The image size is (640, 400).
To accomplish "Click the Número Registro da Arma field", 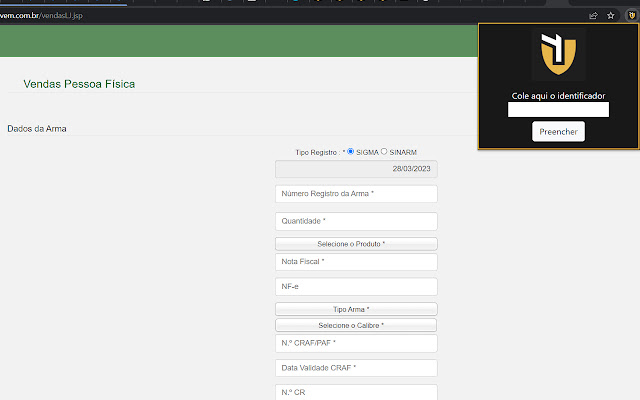I will [356, 193].
